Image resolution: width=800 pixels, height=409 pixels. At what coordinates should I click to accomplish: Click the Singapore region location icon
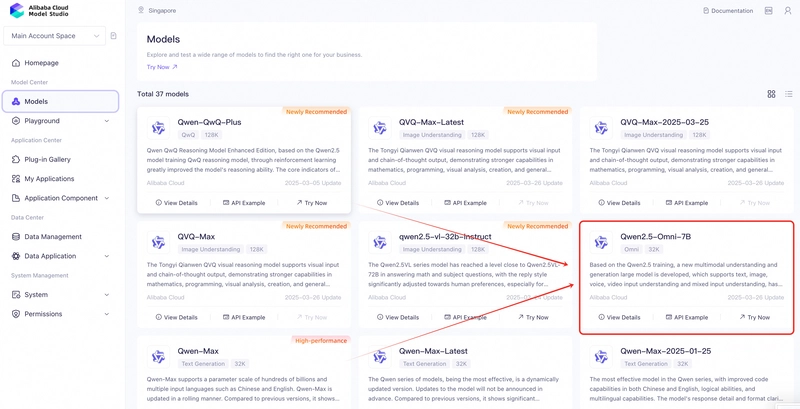tap(141, 10)
